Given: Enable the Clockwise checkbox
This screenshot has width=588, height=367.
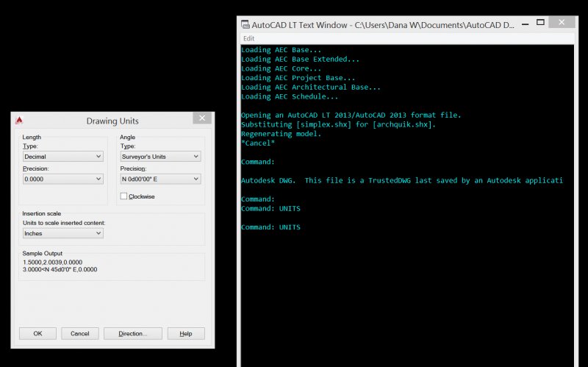Looking at the screenshot, I should pos(123,196).
